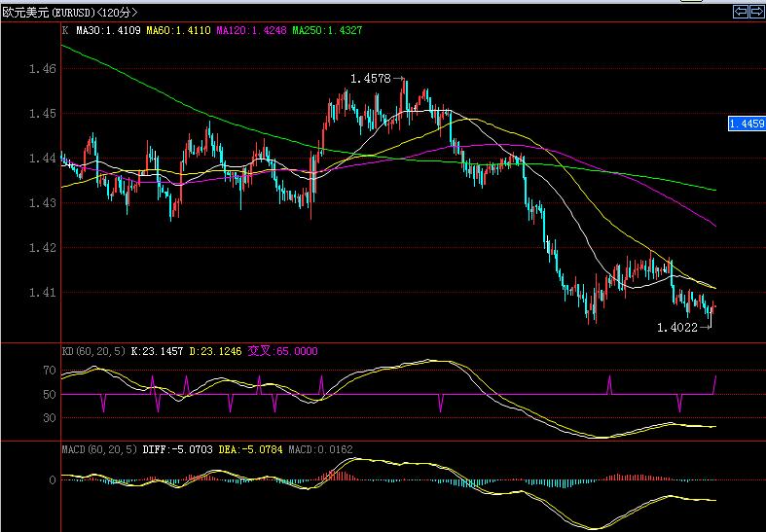Click the blue 1.4459 price tag
Screen dimensions: 766x532
click(746, 124)
